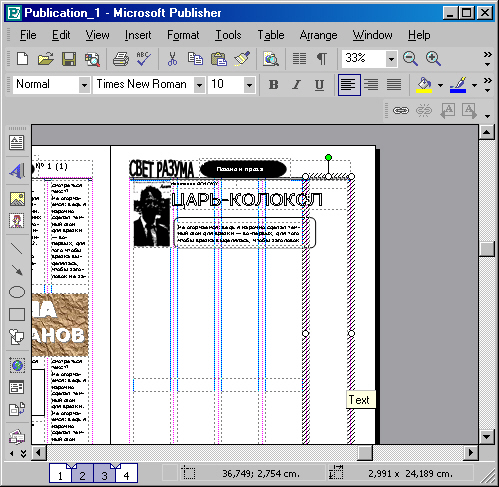This screenshot has width=499, height=487.
Task: Click the Create Text Box Link icon
Action: tap(400, 110)
